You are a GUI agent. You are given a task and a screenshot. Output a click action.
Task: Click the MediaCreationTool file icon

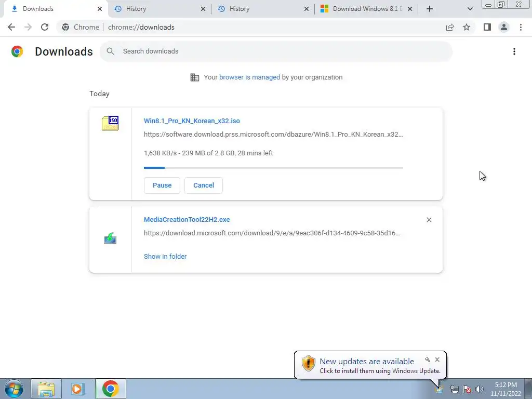[x=110, y=238]
